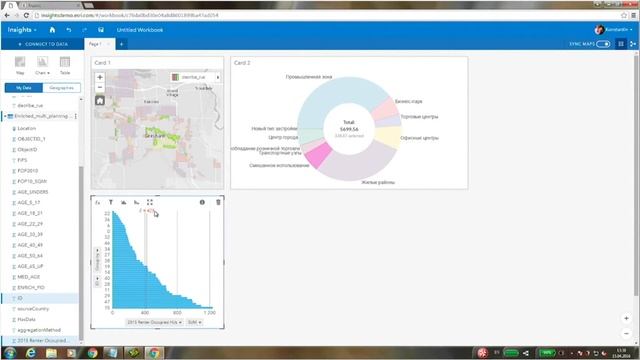Switch to My Data view
The image size is (640, 360).
24,88
